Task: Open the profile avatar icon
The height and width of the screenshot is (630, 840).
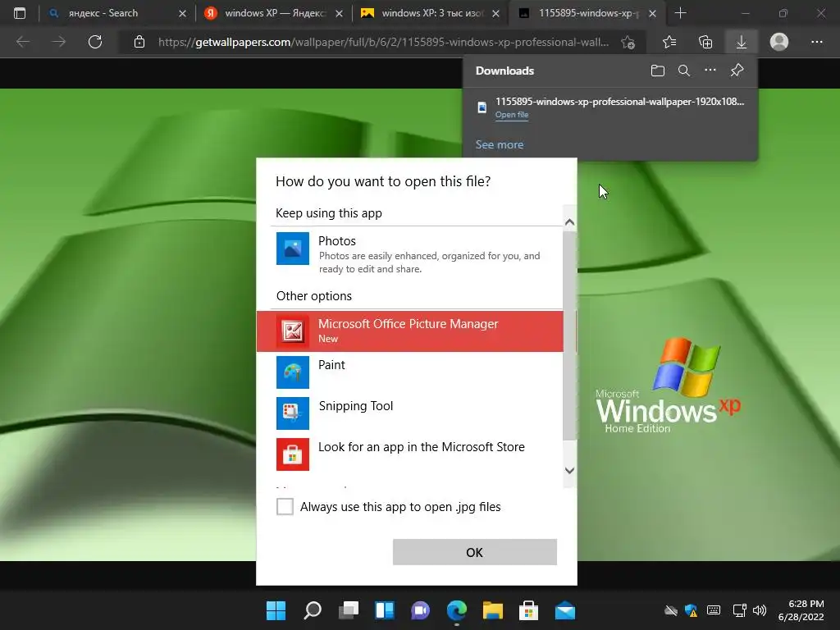Action: 779,42
